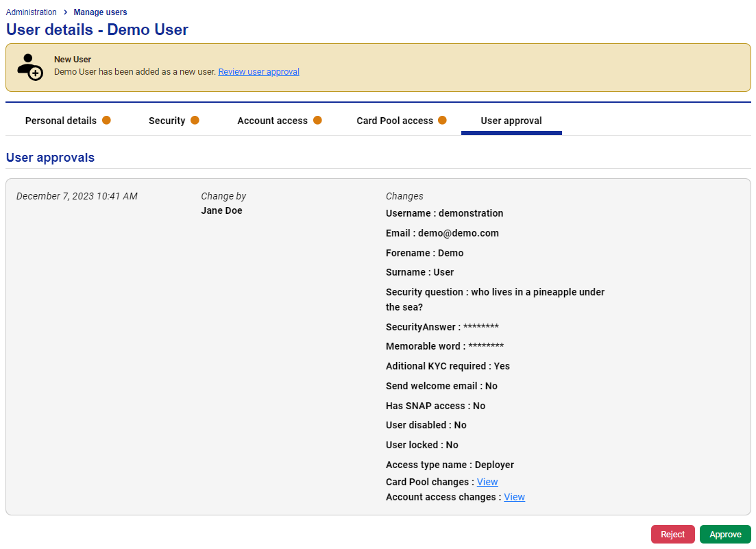The image size is (756, 549).
Task: Click the User approvals section heading
Action: click(50, 158)
